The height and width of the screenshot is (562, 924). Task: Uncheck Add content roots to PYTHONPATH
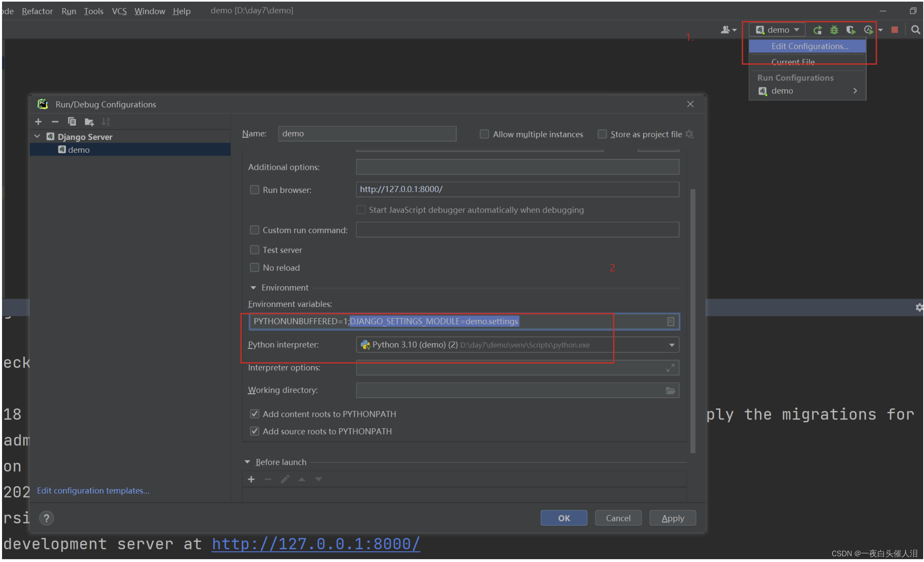255,414
